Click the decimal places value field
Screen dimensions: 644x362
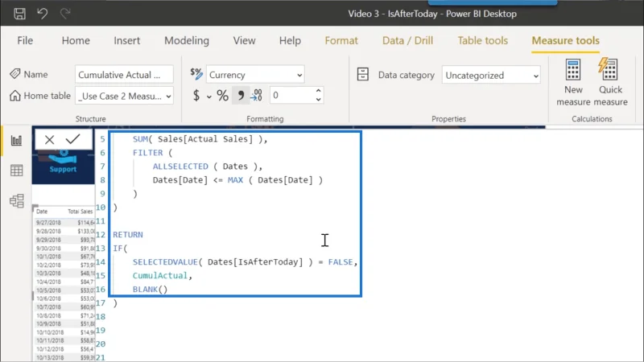291,95
